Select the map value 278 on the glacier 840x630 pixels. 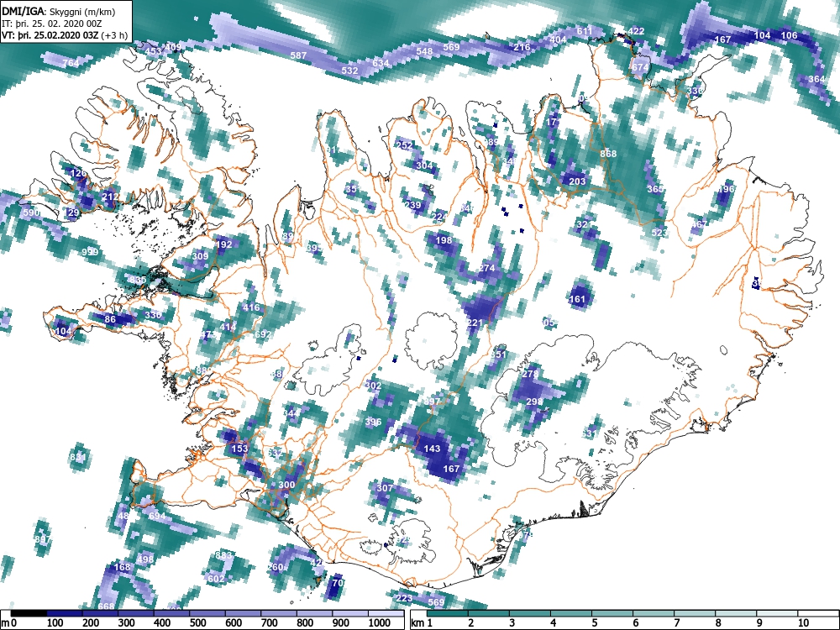click(x=530, y=374)
